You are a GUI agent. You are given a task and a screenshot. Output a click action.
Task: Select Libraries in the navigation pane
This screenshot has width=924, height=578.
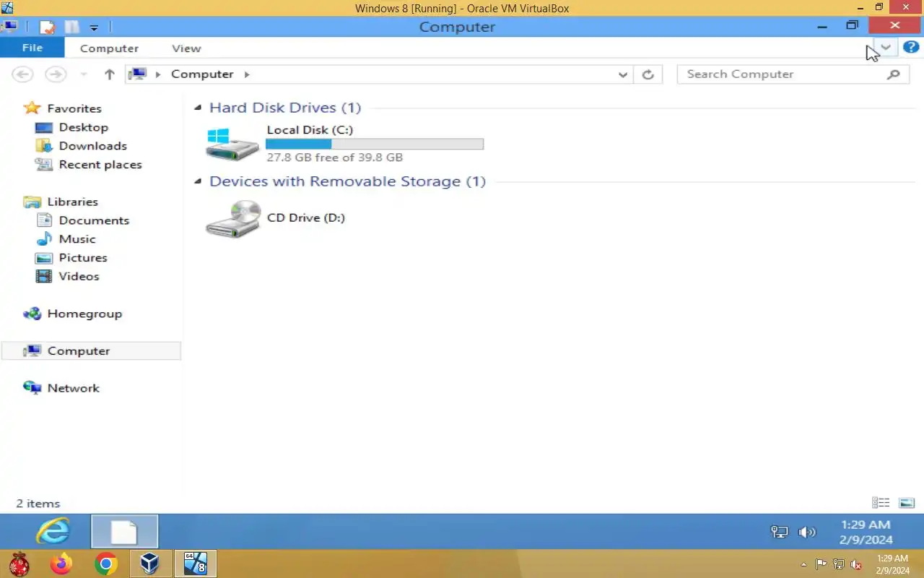click(72, 202)
